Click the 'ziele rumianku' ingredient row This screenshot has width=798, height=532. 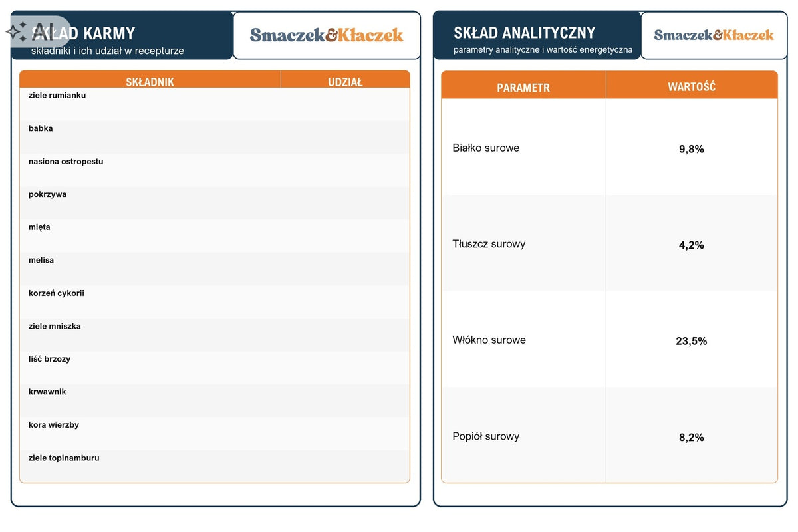[x=214, y=104]
